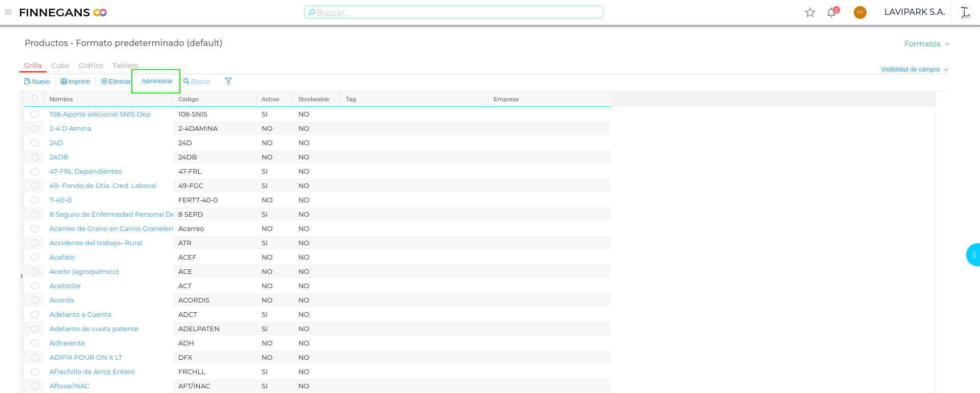Switch to the Grilla tab
980x393 pixels.
point(33,65)
